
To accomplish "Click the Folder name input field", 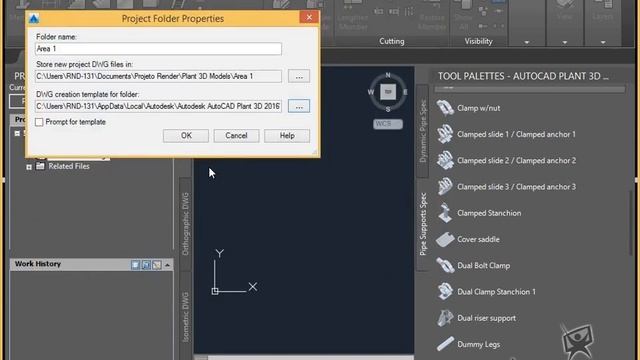I will point(158,49).
